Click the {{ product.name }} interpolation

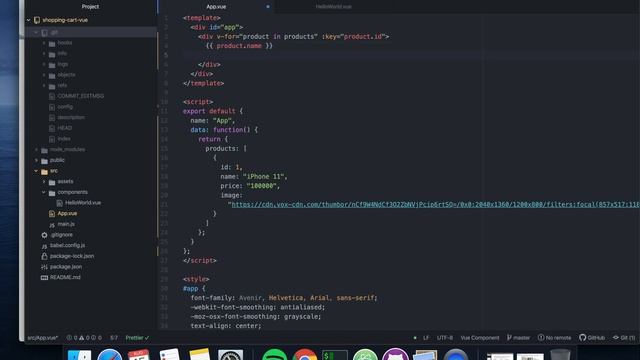coord(239,46)
